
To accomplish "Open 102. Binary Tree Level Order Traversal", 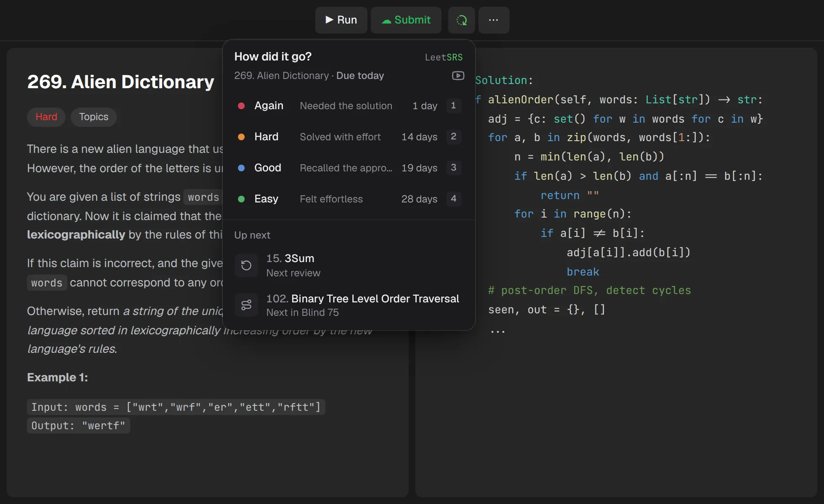I will point(349,305).
